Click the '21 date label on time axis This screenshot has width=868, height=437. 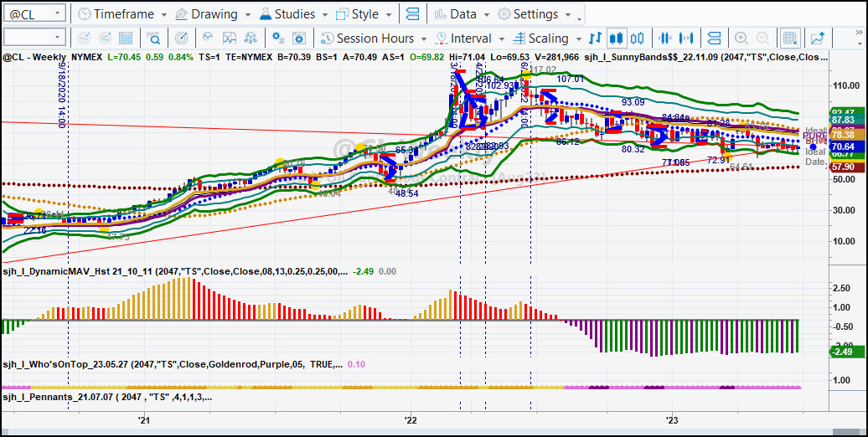144,420
